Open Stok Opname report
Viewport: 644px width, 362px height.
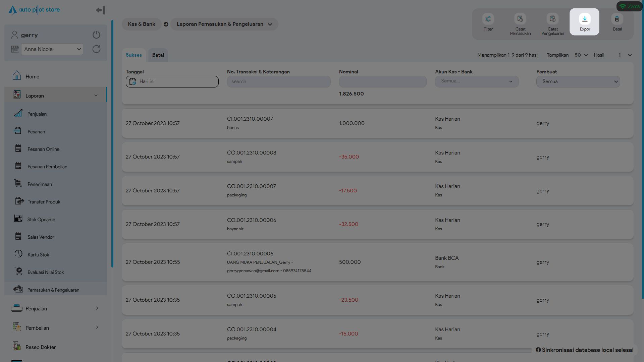[41, 220]
